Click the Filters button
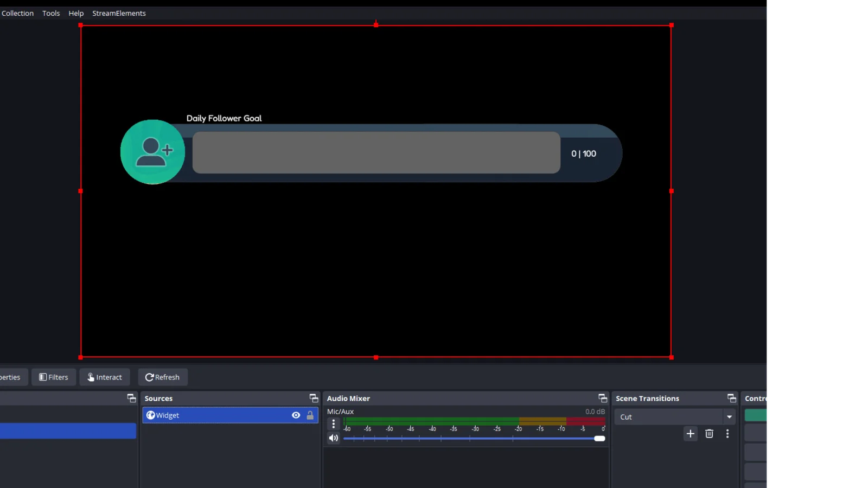This screenshot has width=868, height=488. click(54, 377)
